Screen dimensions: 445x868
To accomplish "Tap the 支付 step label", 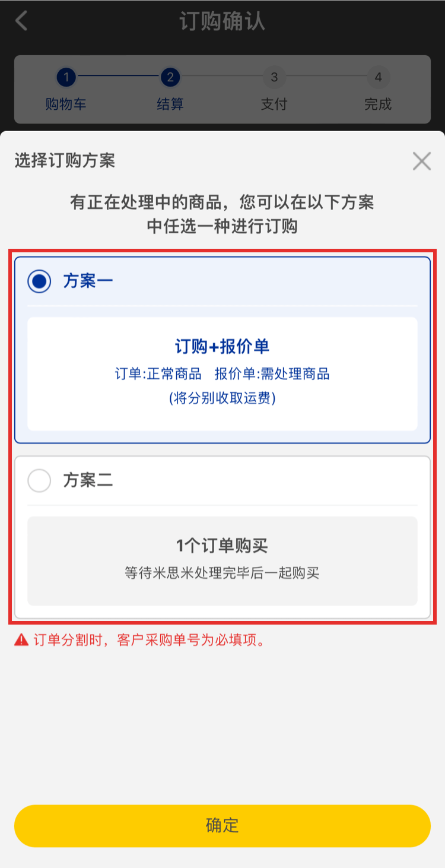I will pos(274,104).
